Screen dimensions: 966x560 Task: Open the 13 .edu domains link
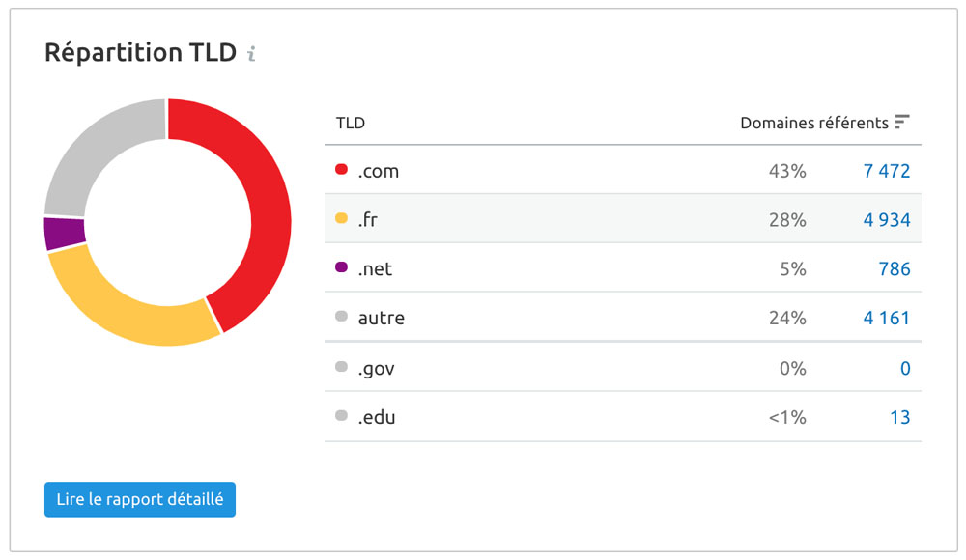point(900,418)
